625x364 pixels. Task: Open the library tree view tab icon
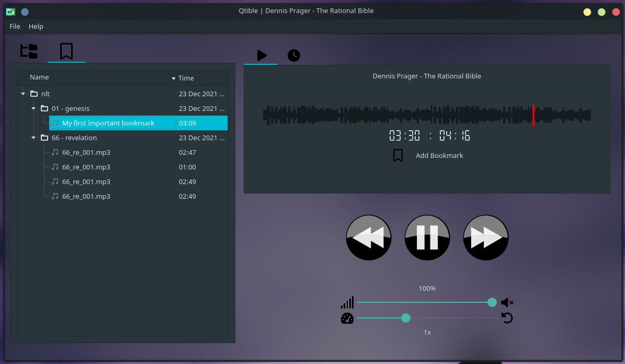tap(29, 51)
